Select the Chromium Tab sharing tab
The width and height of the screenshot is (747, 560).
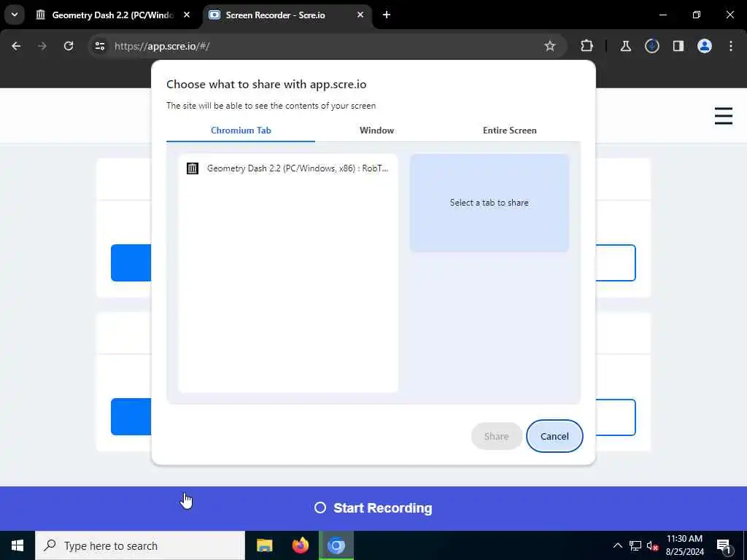241,131
